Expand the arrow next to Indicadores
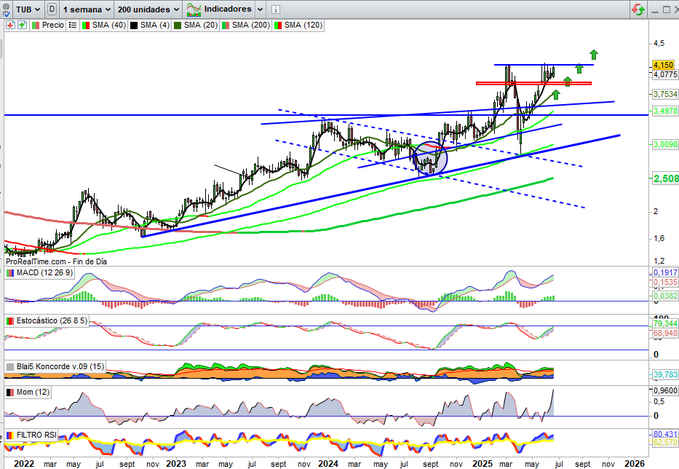The height and width of the screenshot is (469, 679). coord(260,9)
